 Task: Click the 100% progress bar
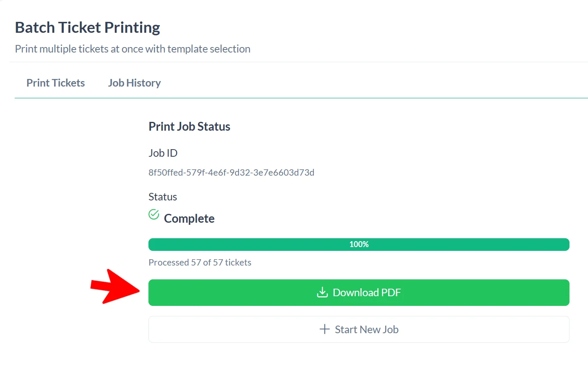359,245
